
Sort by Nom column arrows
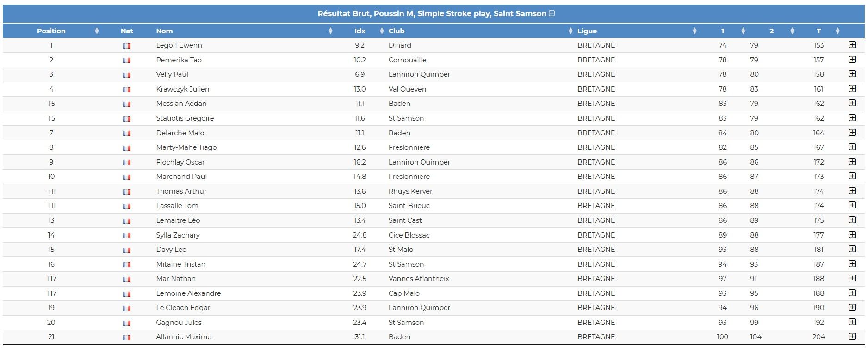[x=330, y=31]
